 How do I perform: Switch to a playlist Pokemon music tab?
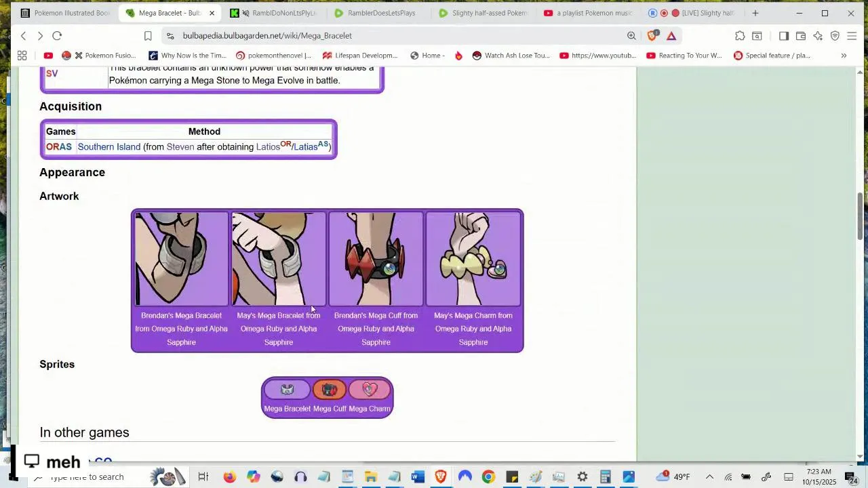tap(588, 13)
